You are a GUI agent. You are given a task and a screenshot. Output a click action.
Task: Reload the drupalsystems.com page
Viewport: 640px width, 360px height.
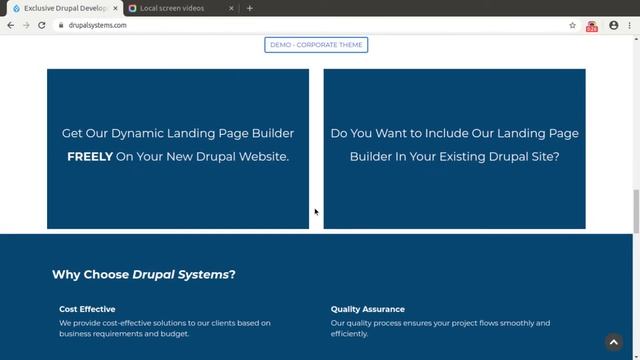coord(42,25)
